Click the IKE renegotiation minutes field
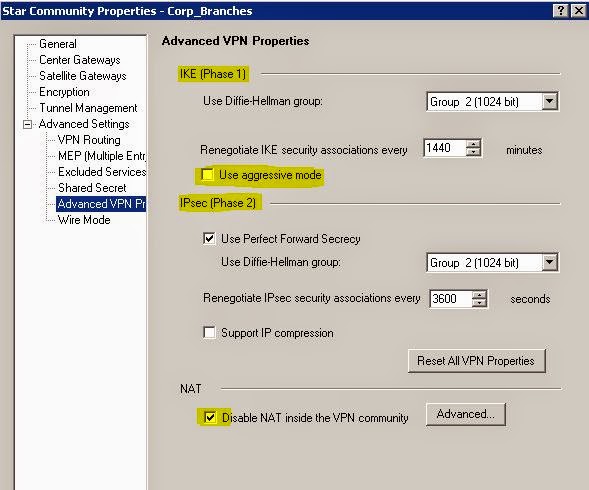Viewport: 589px width, 490px height. (445, 148)
